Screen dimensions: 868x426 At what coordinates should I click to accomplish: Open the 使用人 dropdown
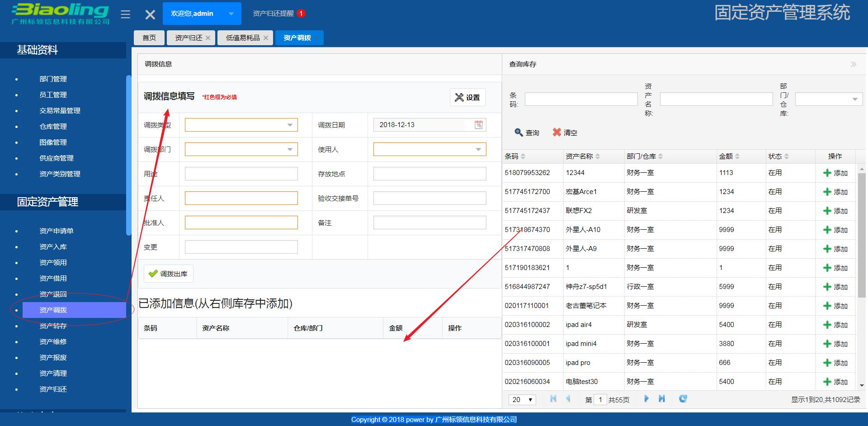478,149
